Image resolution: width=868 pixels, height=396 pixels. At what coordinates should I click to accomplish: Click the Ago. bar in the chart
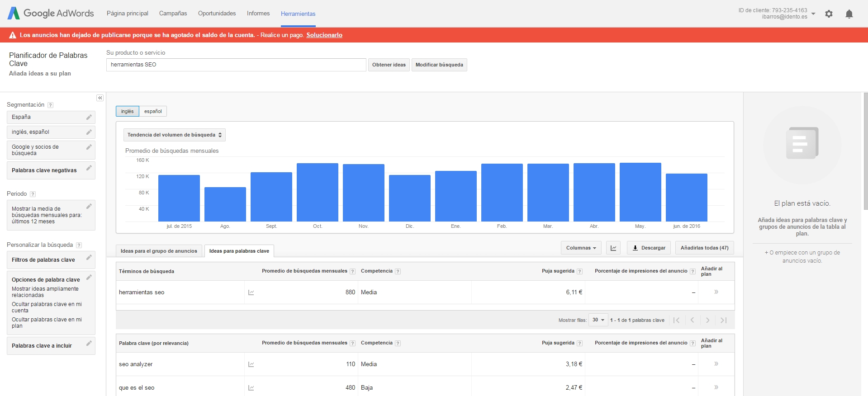pos(225,204)
